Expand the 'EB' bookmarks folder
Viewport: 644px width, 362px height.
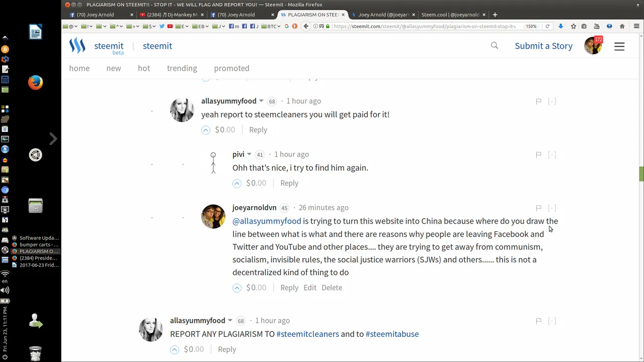click(201, 26)
